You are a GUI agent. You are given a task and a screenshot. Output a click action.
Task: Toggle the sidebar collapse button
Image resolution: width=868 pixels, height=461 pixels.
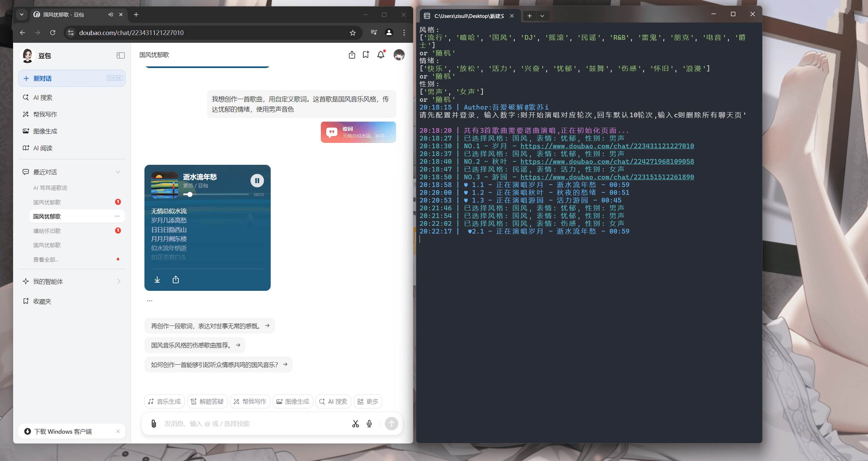(120, 55)
